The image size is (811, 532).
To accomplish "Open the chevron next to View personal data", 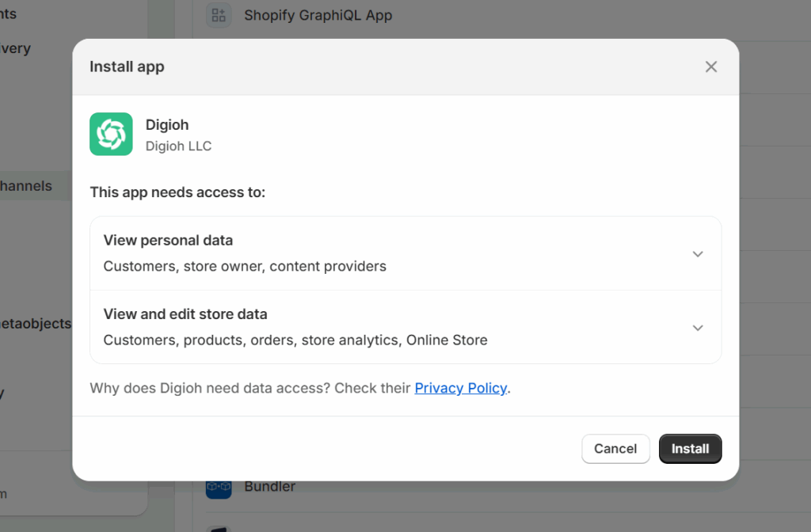I will coord(698,253).
